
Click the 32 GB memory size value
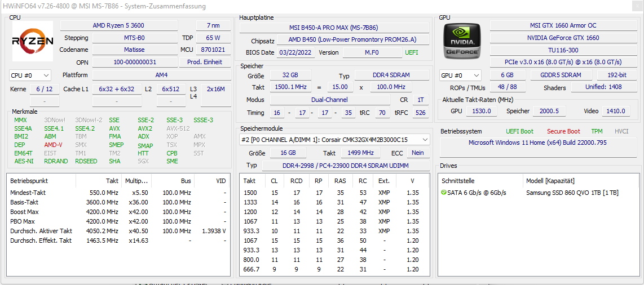tap(290, 75)
